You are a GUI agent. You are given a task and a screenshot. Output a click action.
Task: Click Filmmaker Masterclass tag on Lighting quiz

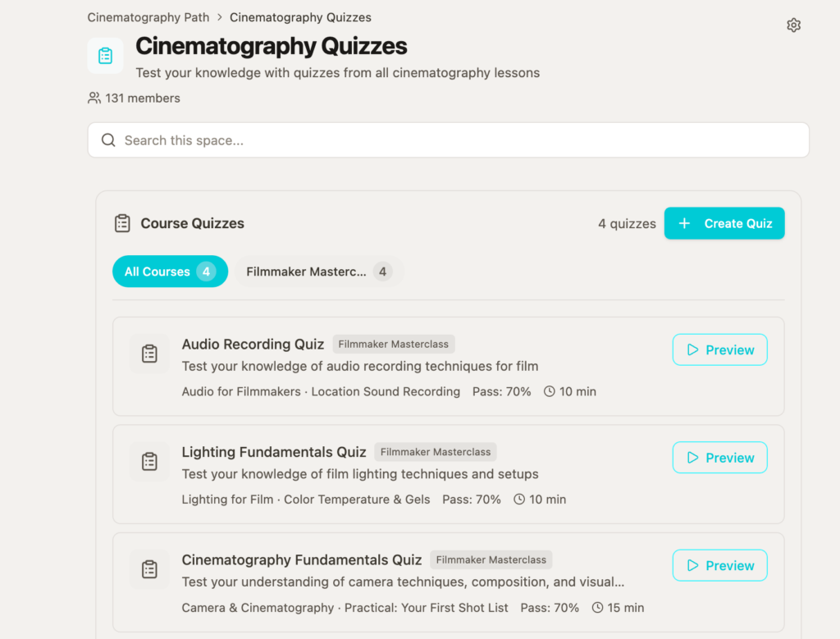[x=436, y=452]
